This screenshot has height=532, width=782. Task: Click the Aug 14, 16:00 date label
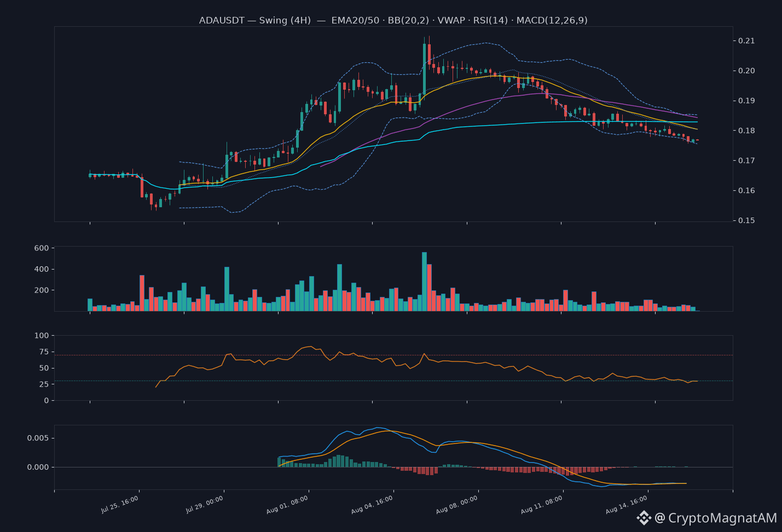628,505
